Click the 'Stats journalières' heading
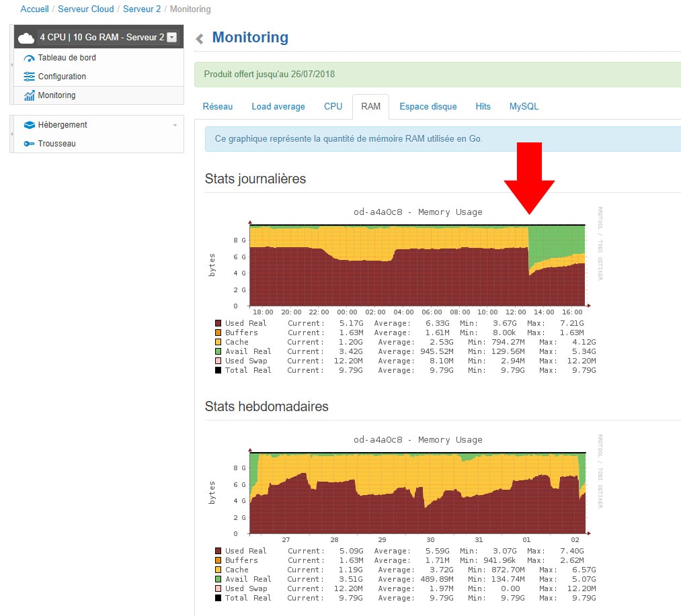The image size is (681, 616). point(255,179)
